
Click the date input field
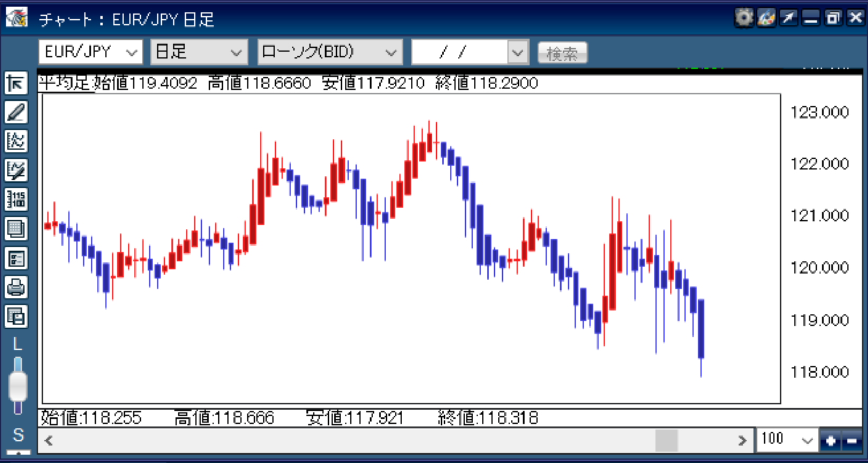point(459,52)
